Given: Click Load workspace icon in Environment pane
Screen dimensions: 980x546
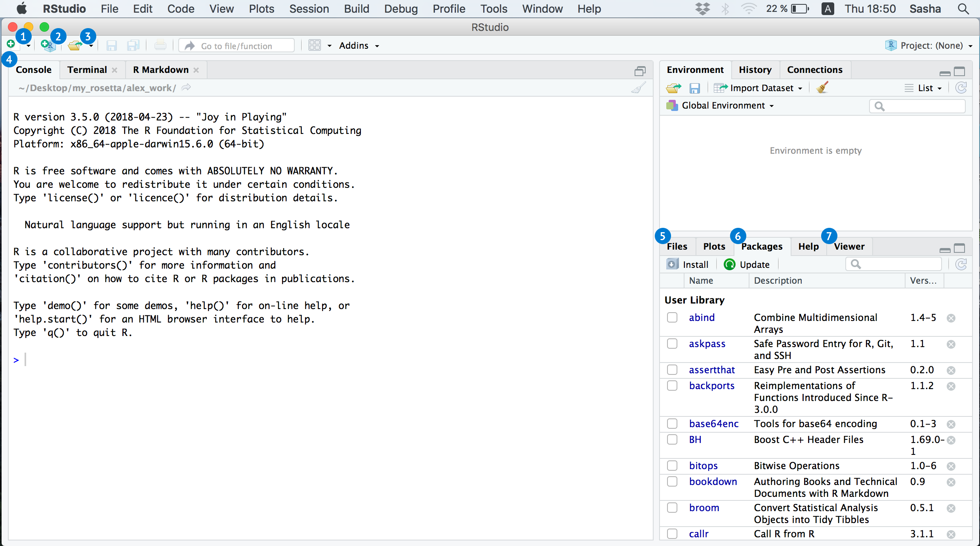Looking at the screenshot, I should click(x=673, y=88).
